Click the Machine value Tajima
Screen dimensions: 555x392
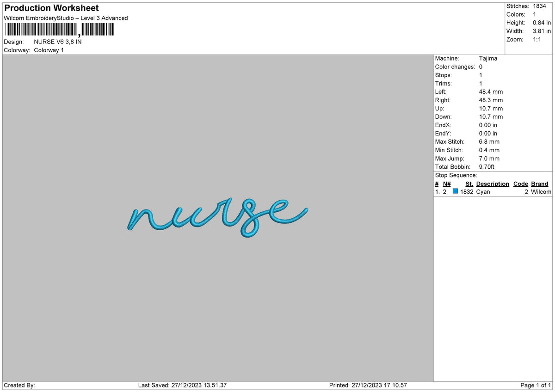click(x=488, y=58)
